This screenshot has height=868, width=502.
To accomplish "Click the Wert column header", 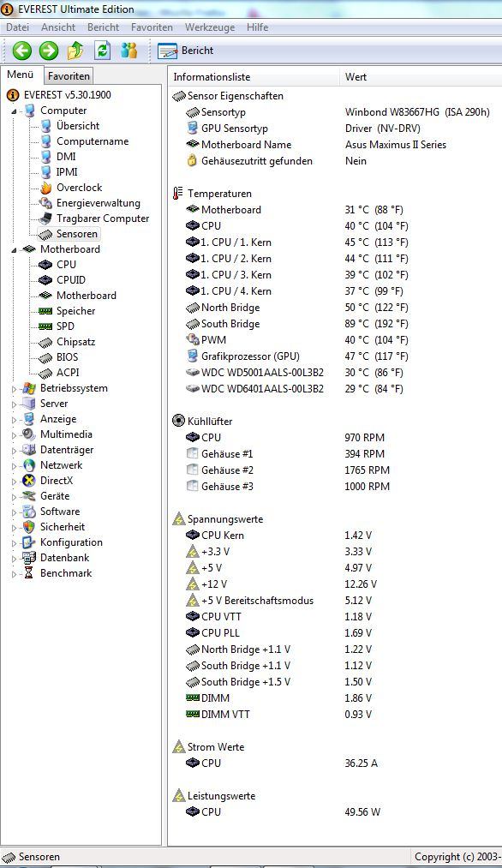I will [421, 77].
